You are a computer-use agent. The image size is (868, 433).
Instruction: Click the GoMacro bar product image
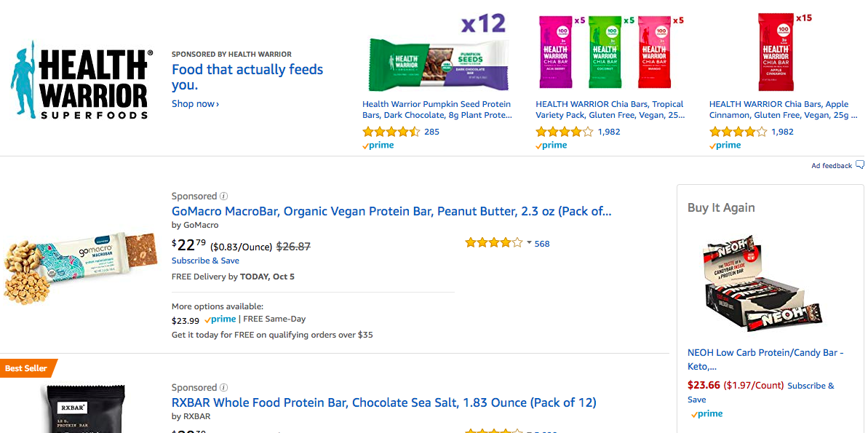[x=75, y=265]
